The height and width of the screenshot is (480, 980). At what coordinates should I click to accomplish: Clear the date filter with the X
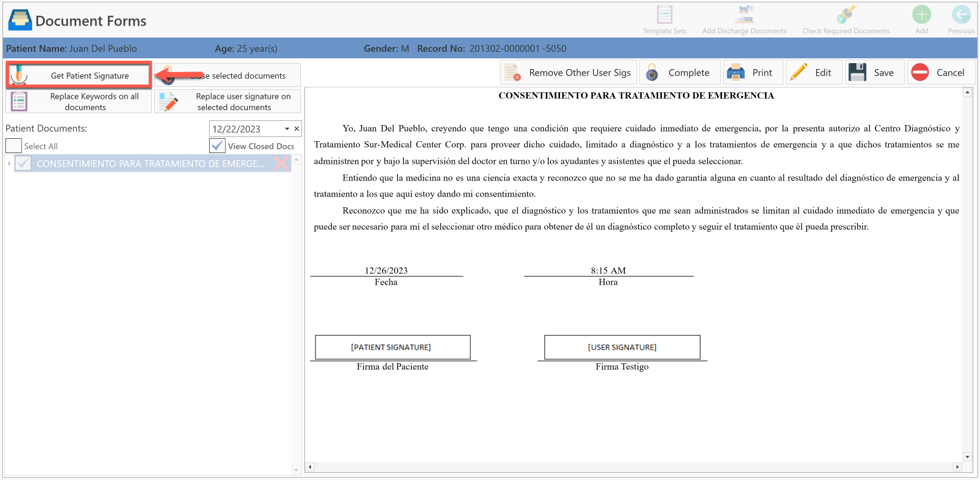[x=297, y=129]
